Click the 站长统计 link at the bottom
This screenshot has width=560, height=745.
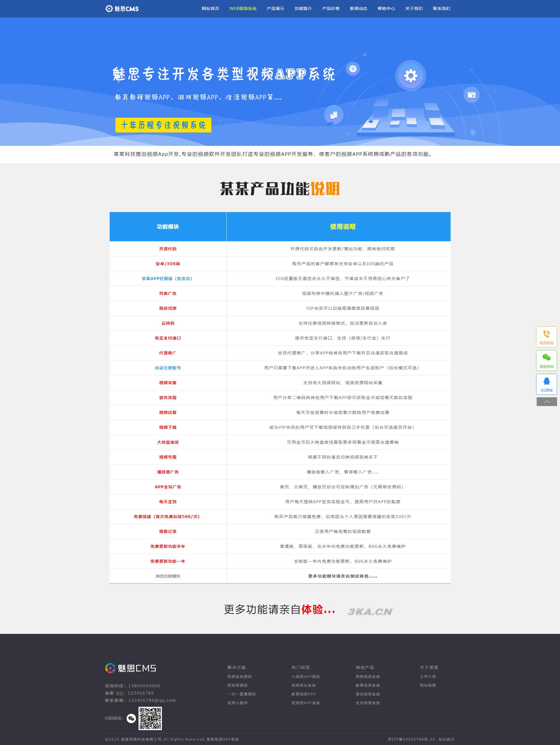tap(446, 739)
